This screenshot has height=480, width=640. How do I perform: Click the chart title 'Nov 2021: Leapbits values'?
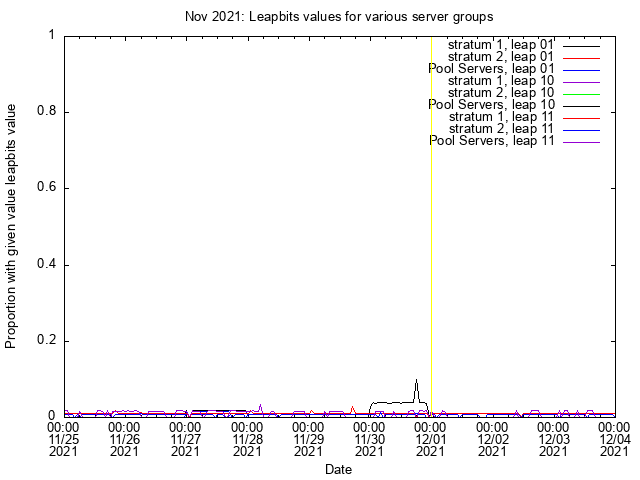[339, 17]
